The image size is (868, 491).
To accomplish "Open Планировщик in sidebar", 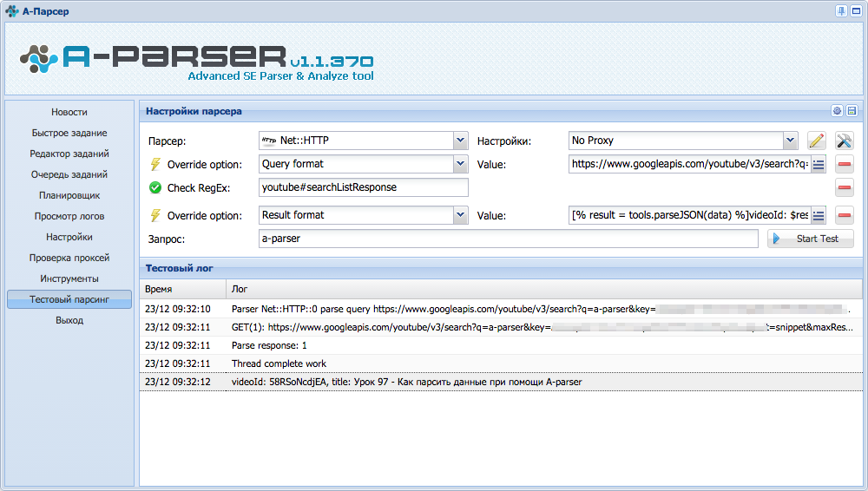I will pyautogui.click(x=69, y=195).
